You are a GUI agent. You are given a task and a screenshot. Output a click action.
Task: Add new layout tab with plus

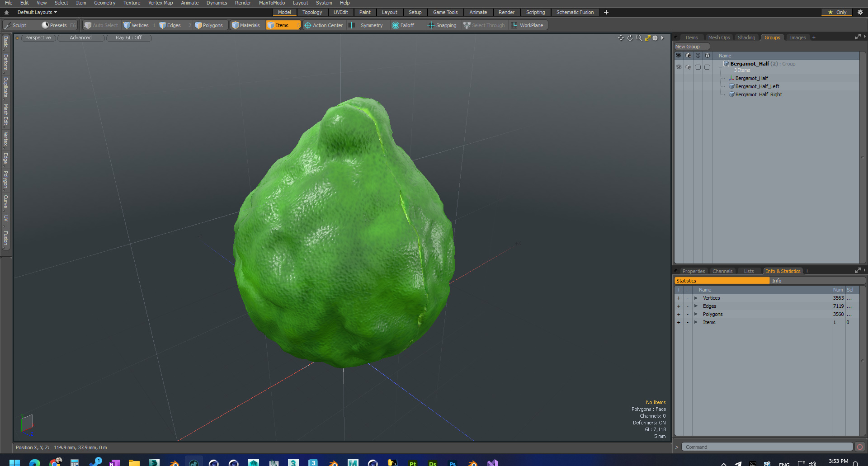pyautogui.click(x=606, y=12)
